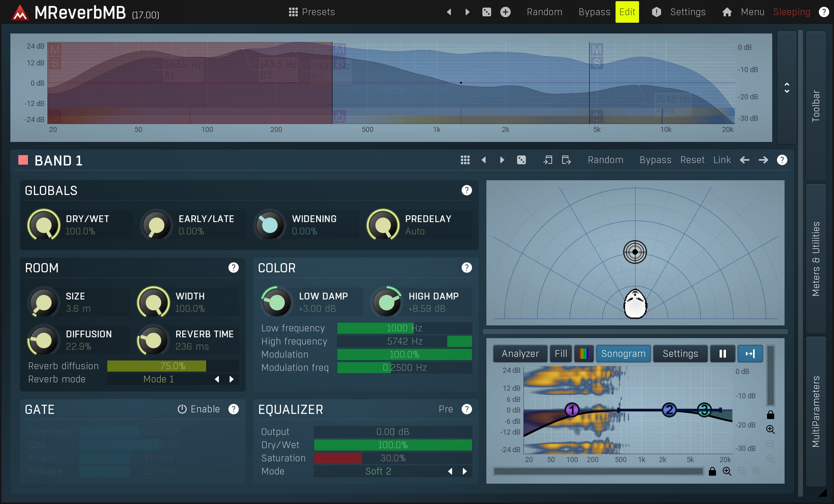The image size is (834, 504).
Task: Open the Globals help question icon
Action: click(466, 191)
